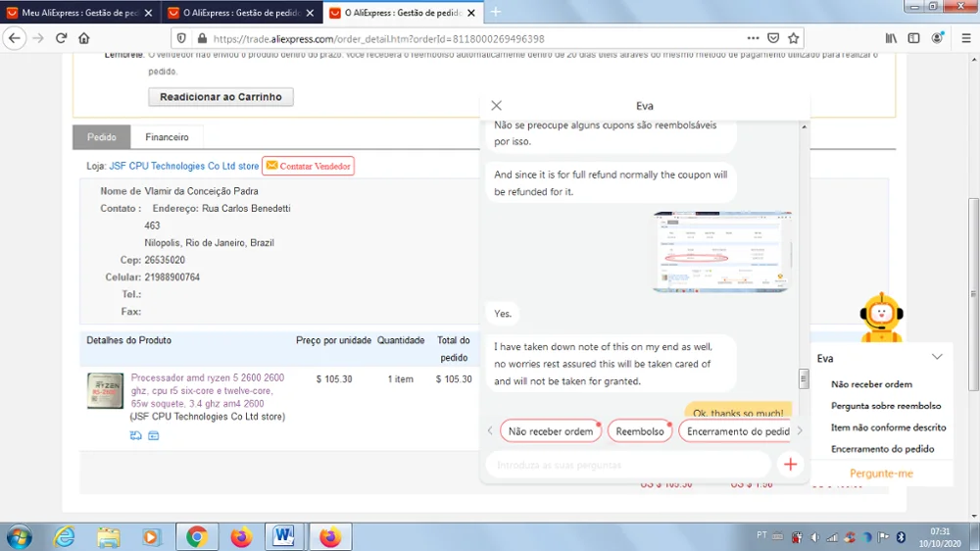Open the media player taskbar icon

151,536
